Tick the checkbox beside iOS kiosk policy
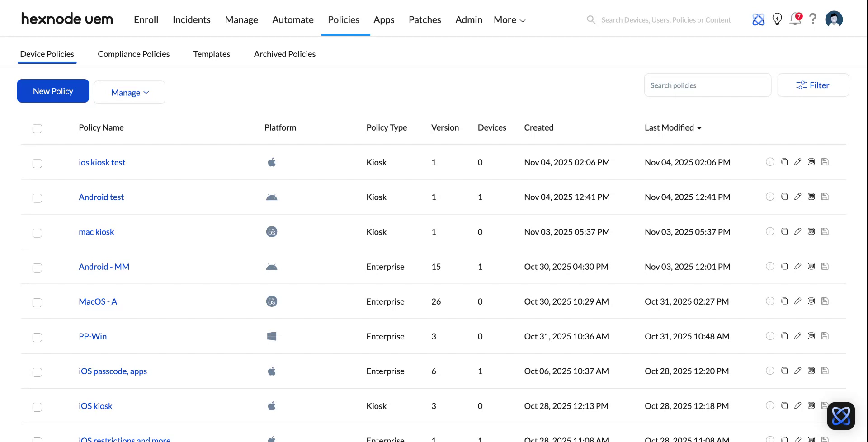Image resolution: width=868 pixels, height=442 pixels. click(x=37, y=407)
